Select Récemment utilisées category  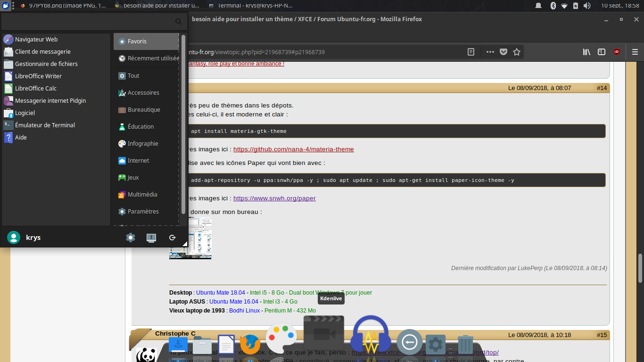tap(146, 58)
